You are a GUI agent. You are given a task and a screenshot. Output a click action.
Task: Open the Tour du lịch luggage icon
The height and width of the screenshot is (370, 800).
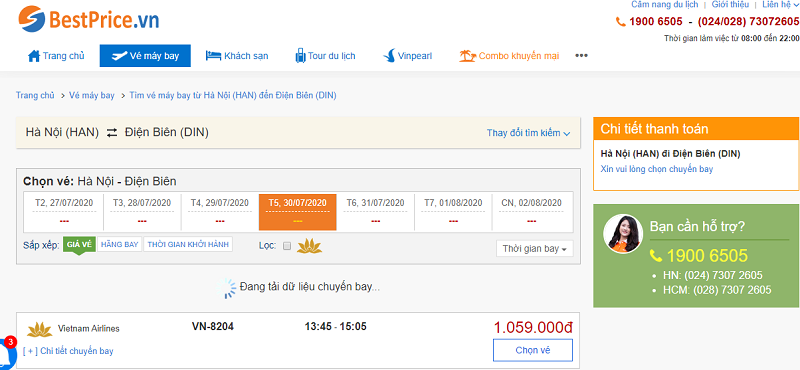[300, 56]
